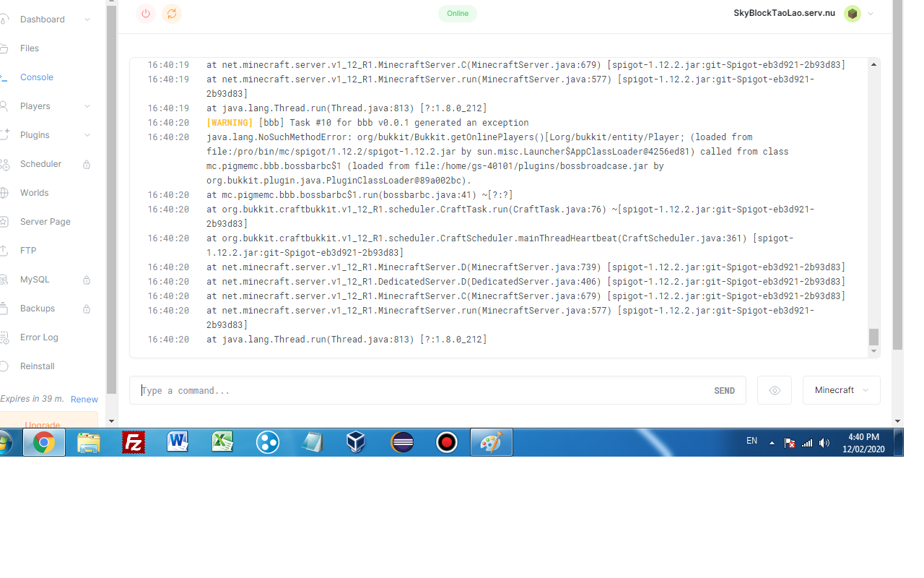Click the Backups lock icon
The width and height of the screenshot is (924, 578).
[x=87, y=309]
